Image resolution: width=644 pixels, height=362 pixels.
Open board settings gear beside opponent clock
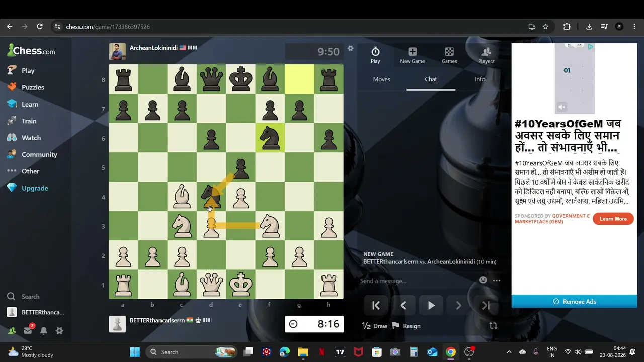pos(351,48)
